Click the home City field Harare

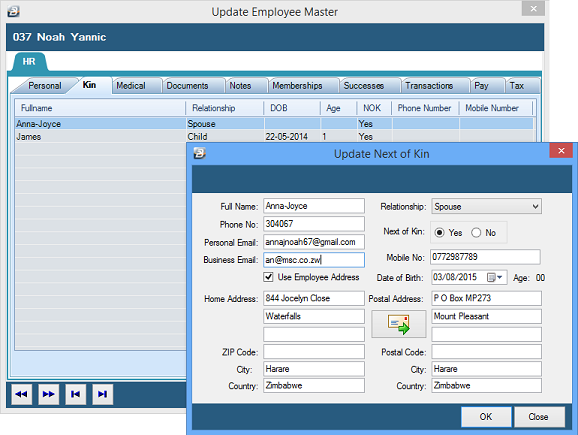314,369
